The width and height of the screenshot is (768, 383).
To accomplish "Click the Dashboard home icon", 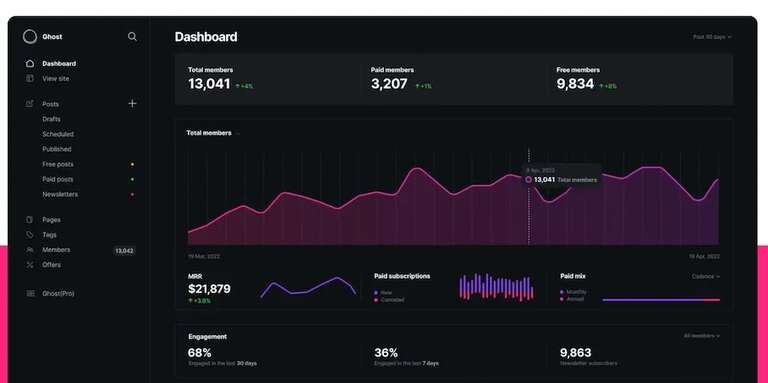I will (x=30, y=64).
